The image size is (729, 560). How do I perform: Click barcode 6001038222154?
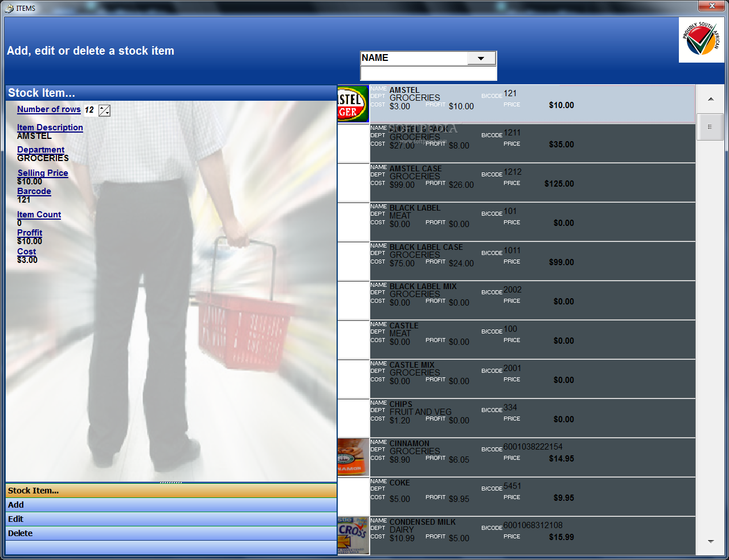tap(533, 447)
